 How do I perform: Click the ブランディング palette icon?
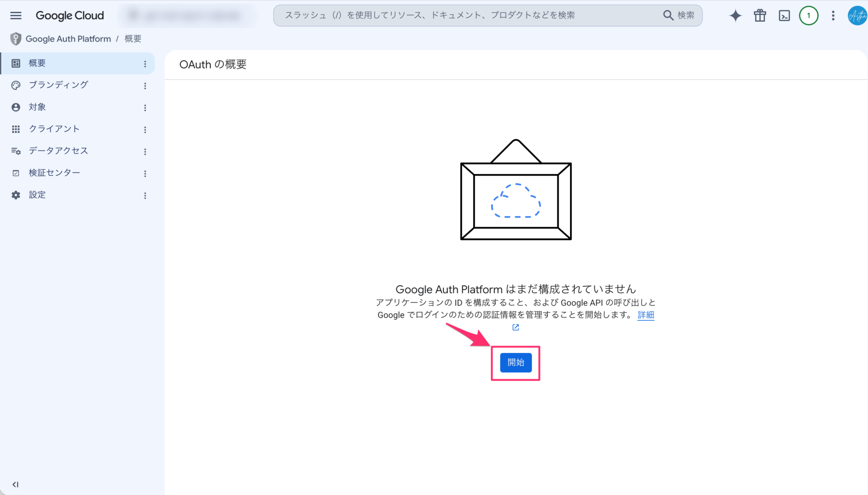[16, 85]
